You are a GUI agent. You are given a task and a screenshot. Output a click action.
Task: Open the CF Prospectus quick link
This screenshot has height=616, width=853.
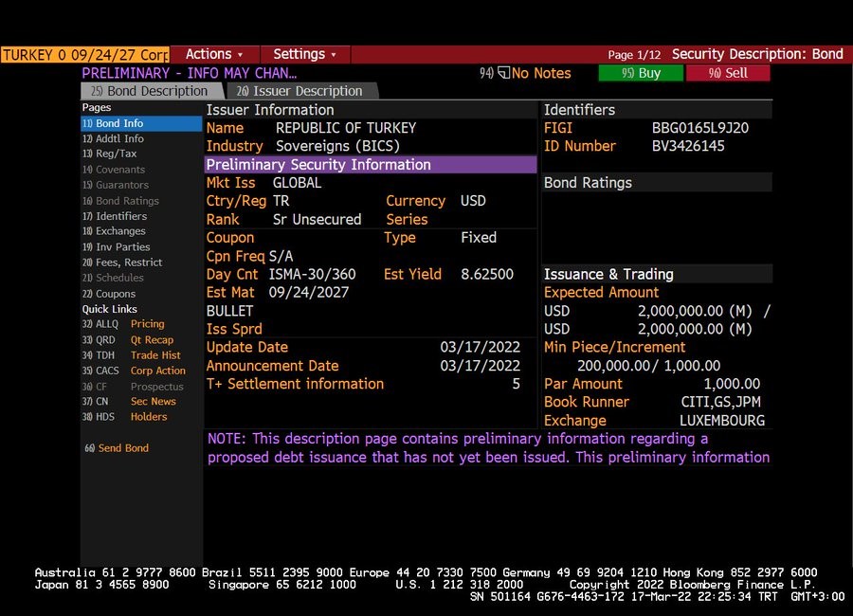[133, 387]
